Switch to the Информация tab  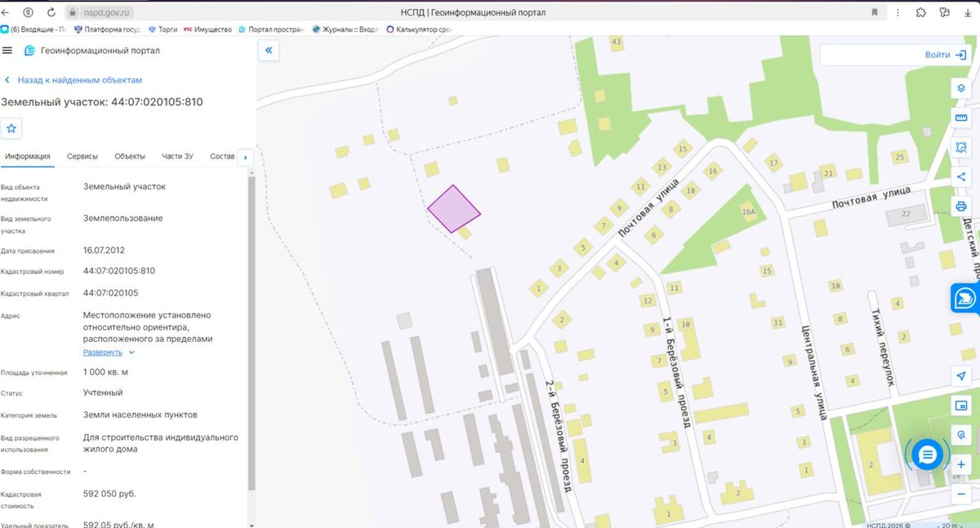click(x=28, y=157)
